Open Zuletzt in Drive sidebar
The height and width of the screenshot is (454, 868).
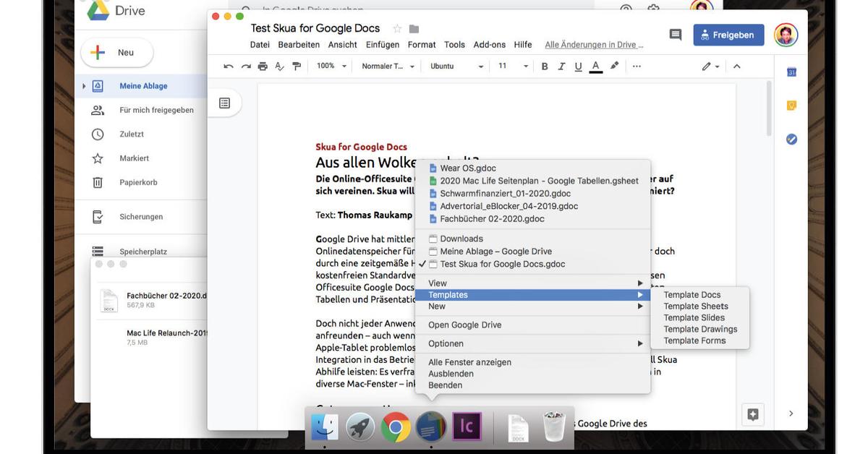(x=132, y=134)
